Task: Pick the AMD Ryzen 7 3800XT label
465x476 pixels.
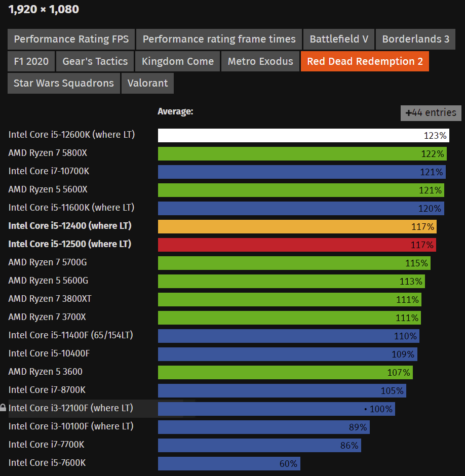Action: [50, 299]
